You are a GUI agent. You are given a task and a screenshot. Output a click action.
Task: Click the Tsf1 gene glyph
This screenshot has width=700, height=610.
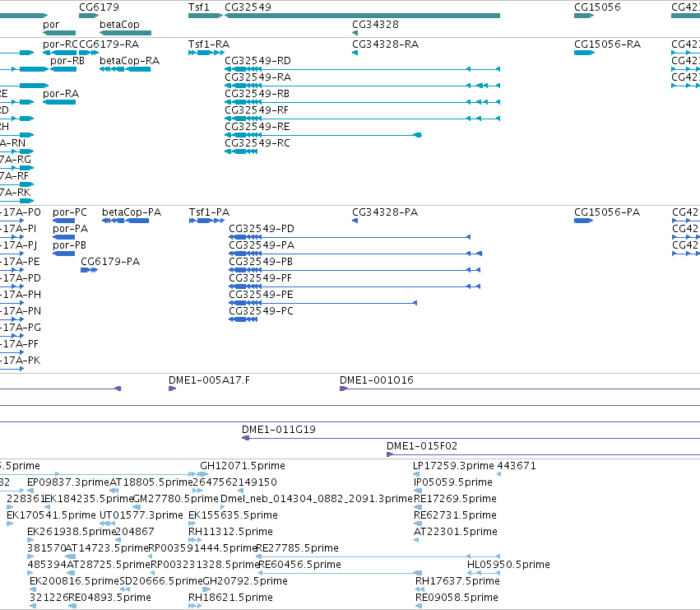[x=206, y=16]
